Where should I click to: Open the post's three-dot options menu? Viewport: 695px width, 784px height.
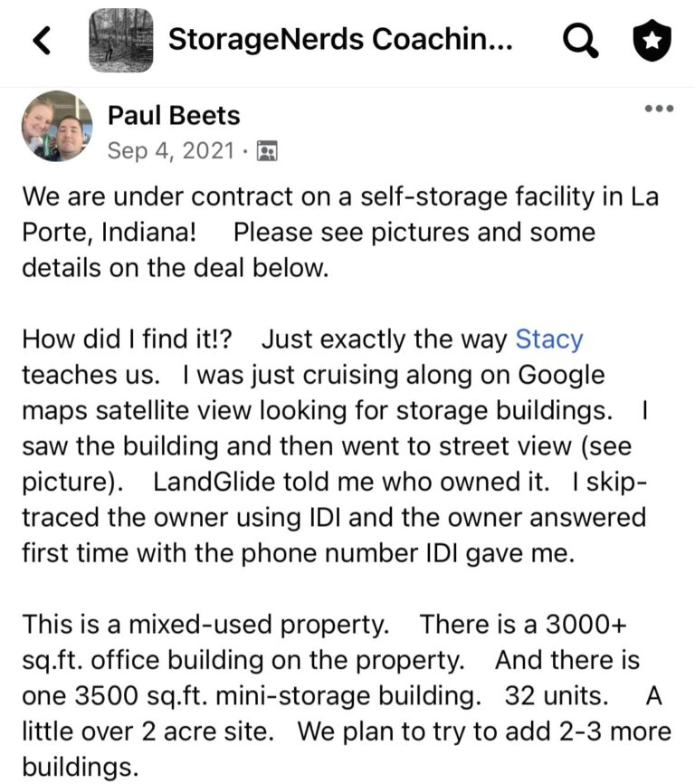click(x=659, y=110)
